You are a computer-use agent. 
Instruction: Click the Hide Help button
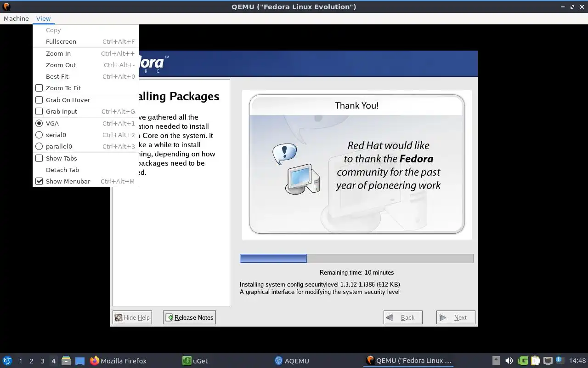coord(132,317)
